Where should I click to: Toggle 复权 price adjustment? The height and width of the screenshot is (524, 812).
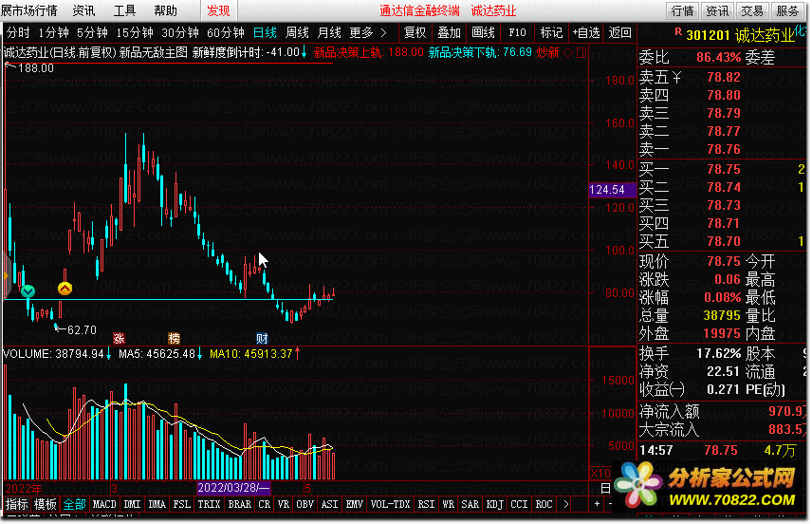(415, 32)
